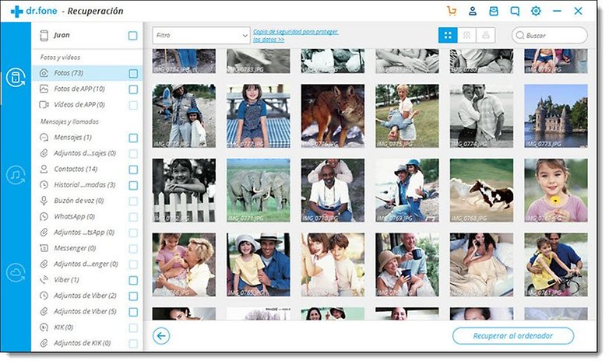Click the WhatsApp logo icon

(x=44, y=216)
